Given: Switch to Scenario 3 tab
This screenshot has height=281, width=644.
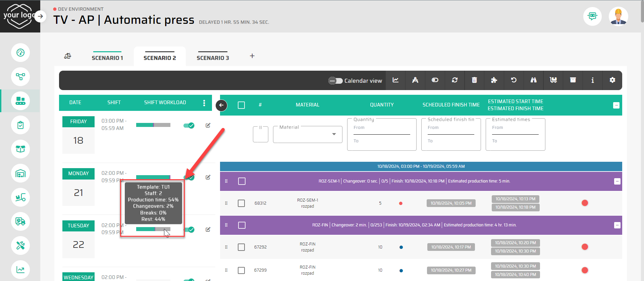Looking at the screenshot, I should pyautogui.click(x=213, y=58).
